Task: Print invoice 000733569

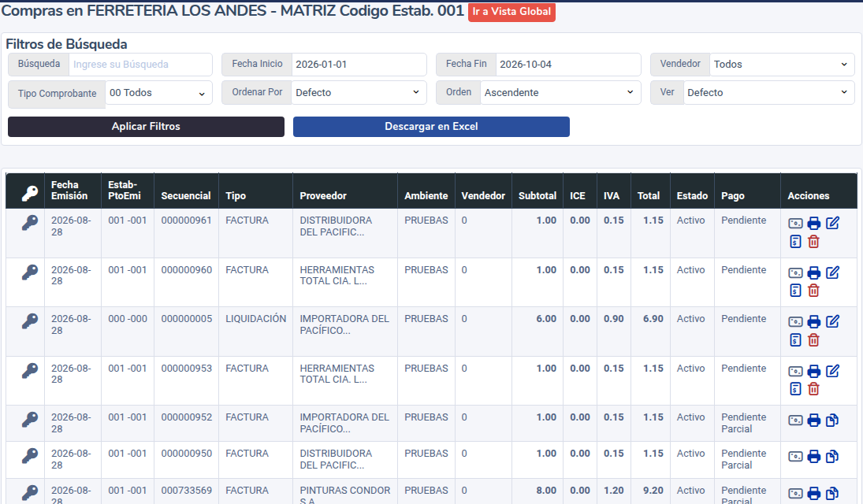Action: [814, 494]
